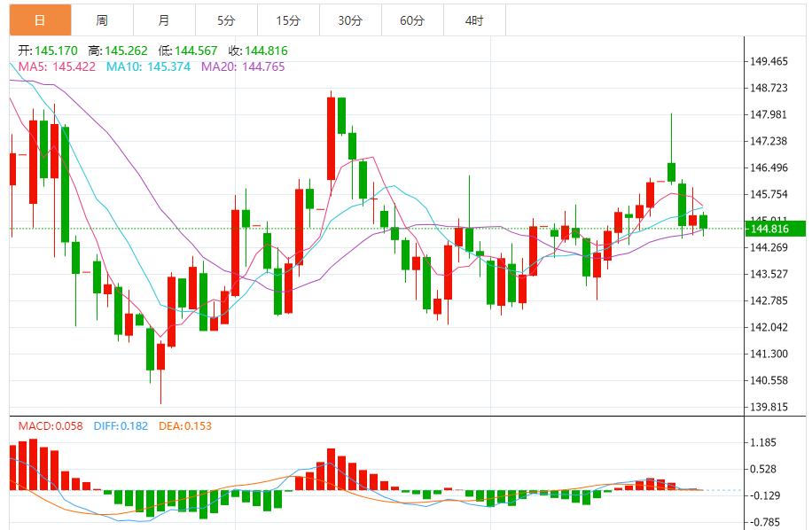Click the 148.723 price axis label
The image size is (812, 530).
pyautogui.click(x=769, y=88)
